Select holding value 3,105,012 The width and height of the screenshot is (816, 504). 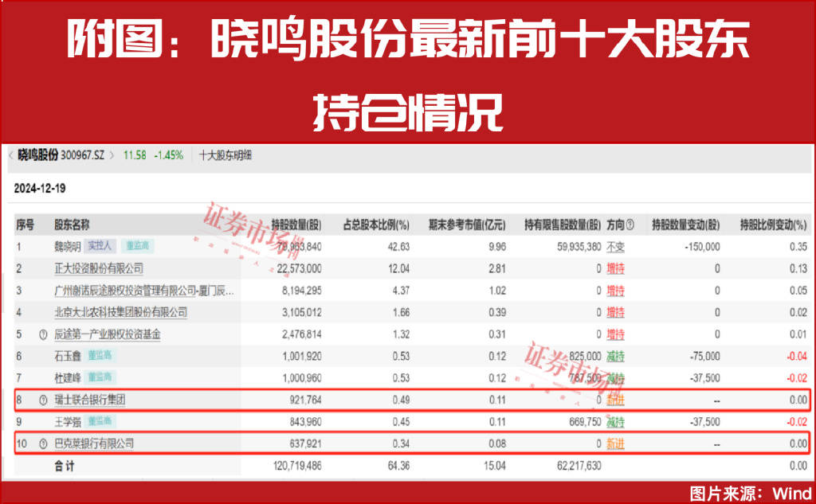(x=302, y=312)
